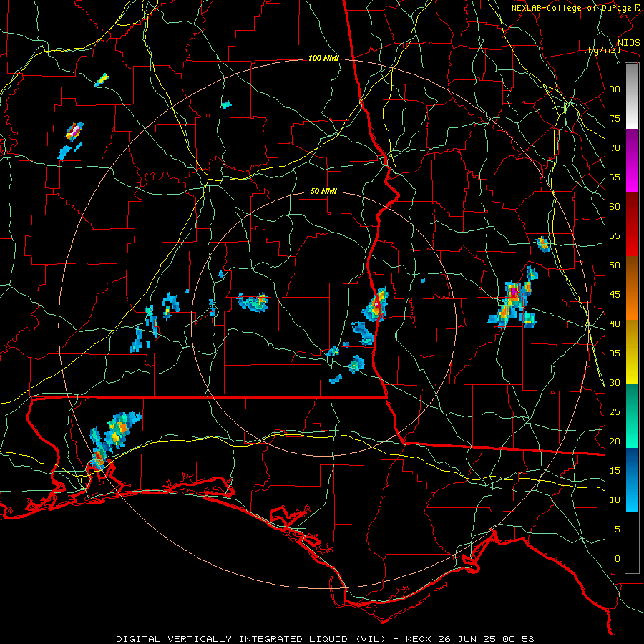Screen dimensions: 644x644
Task: Pick the orange-brown segment of the color bar
Action: pos(632,288)
